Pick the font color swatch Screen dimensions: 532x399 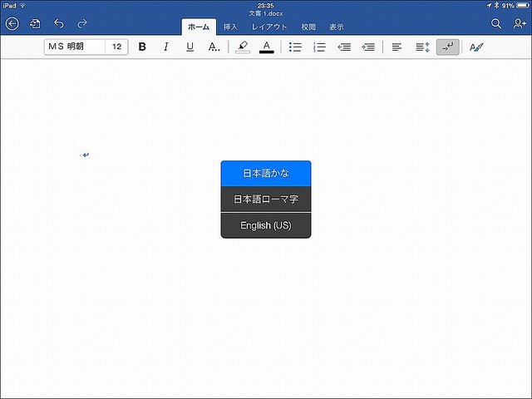tap(267, 47)
